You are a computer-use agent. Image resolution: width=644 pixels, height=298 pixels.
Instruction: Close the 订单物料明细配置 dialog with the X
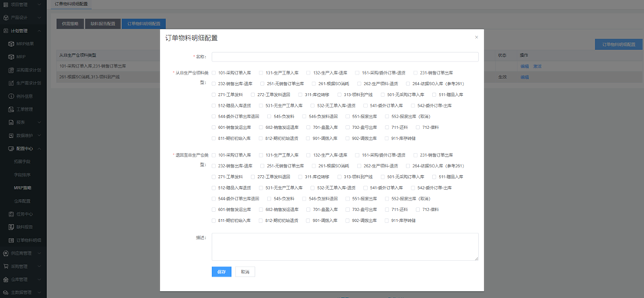pos(477,38)
